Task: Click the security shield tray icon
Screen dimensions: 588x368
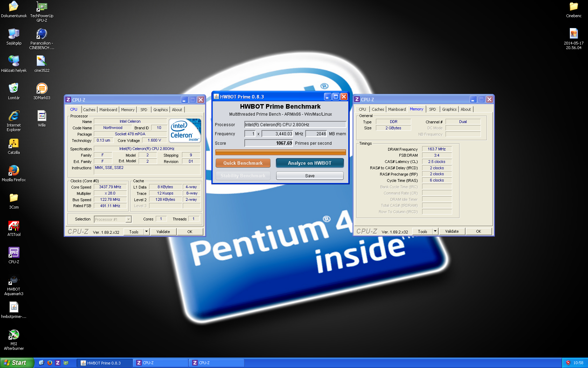Action: [x=568, y=363]
